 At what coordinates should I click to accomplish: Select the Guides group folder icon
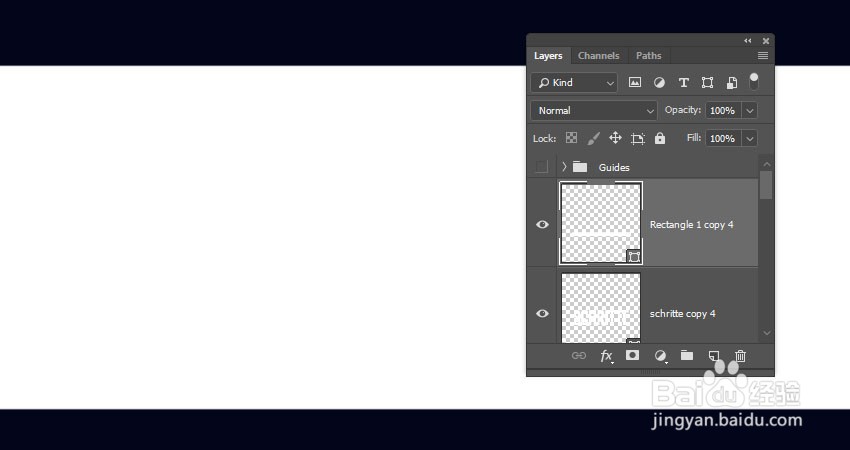[x=580, y=166]
